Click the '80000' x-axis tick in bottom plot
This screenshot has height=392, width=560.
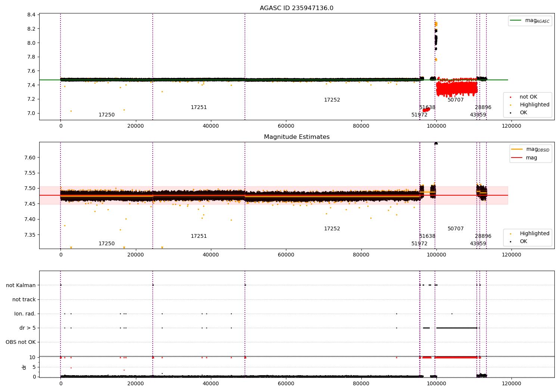[361, 384]
